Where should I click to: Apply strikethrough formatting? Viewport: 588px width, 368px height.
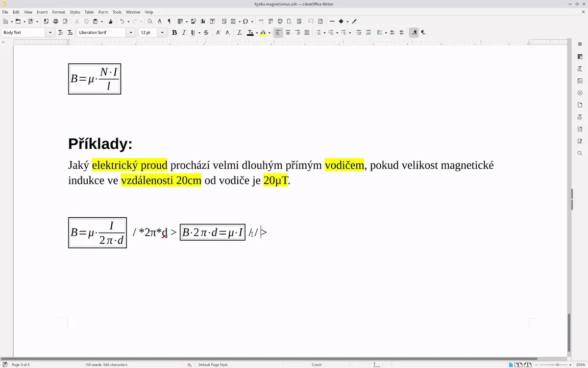206,33
